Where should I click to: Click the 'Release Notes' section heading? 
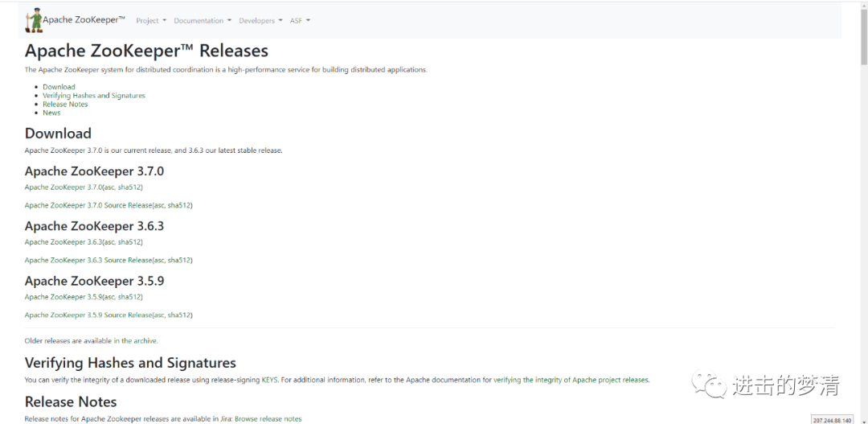tap(70, 401)
